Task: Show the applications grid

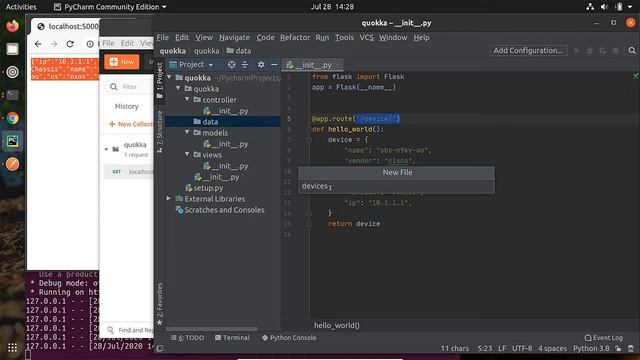Action: [12, 347]
